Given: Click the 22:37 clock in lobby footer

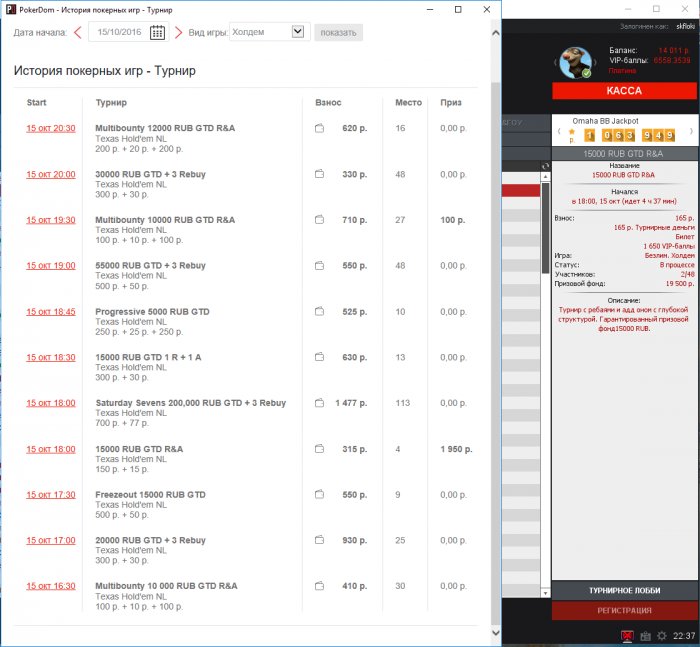Looking at the screenshot, I should 684,636.
